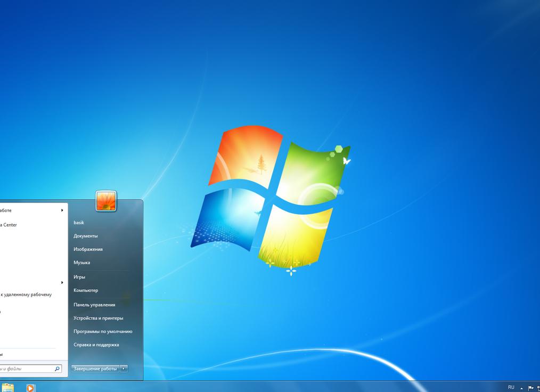Open Справка и поддержка

pos(97,345)
